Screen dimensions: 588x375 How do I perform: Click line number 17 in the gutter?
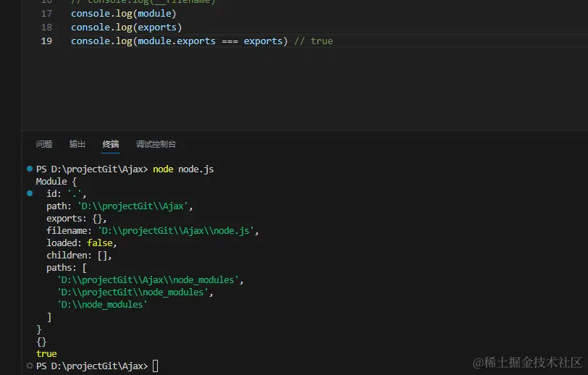point(46,14)
